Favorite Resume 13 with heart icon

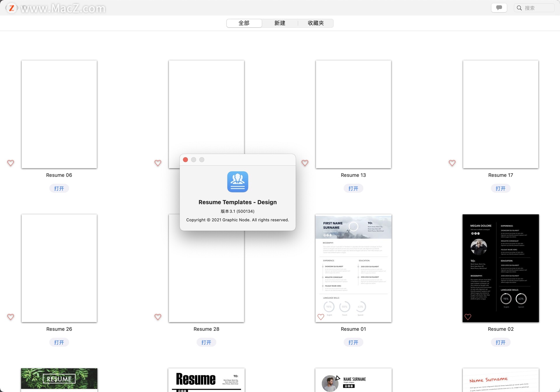pyautogui.click(x=305, y=163)
